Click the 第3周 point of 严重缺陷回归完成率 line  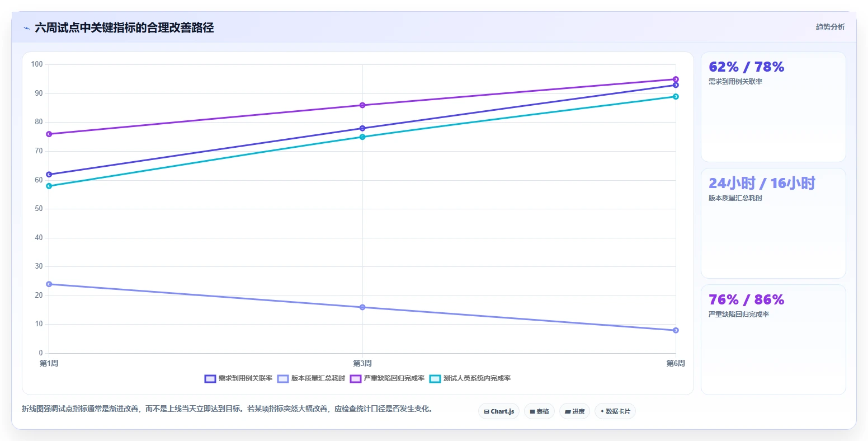[362, 105]
